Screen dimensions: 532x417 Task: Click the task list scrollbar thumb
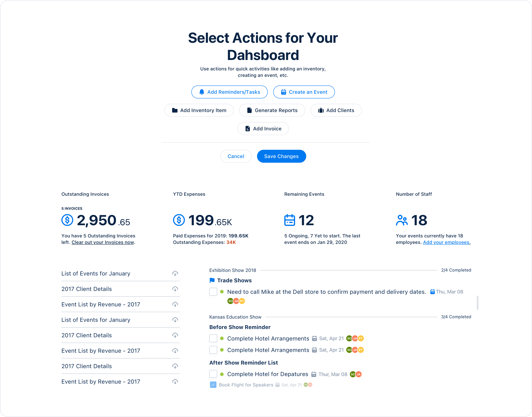[477, 303]
